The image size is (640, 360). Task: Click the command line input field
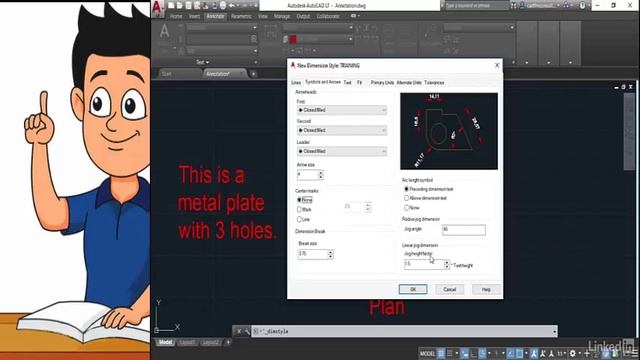(401, 331)
